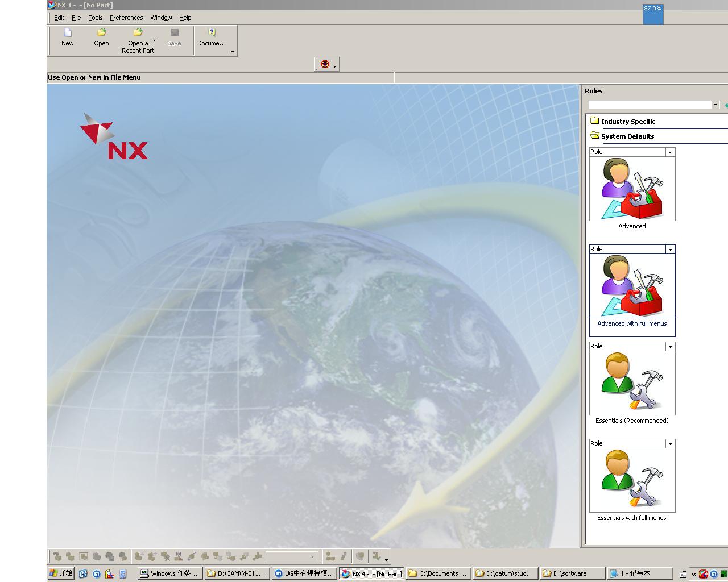Select the Advanced role thumbnail
728x582 pixels.
pos(632,189)
